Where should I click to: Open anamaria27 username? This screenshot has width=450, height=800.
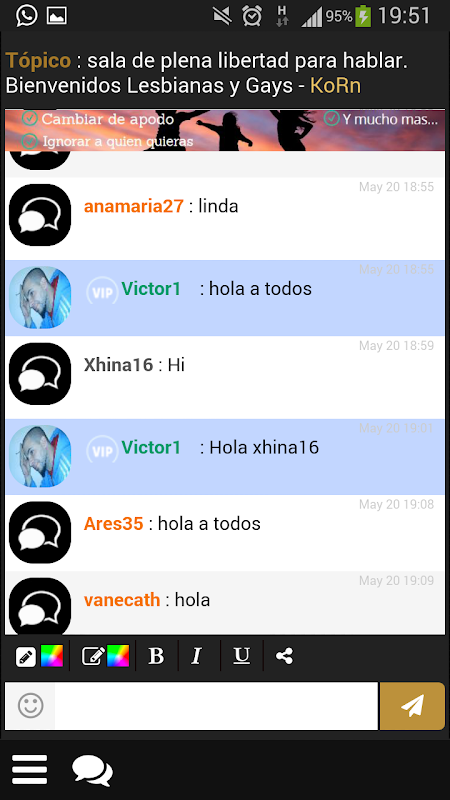(x=134, y=206)
